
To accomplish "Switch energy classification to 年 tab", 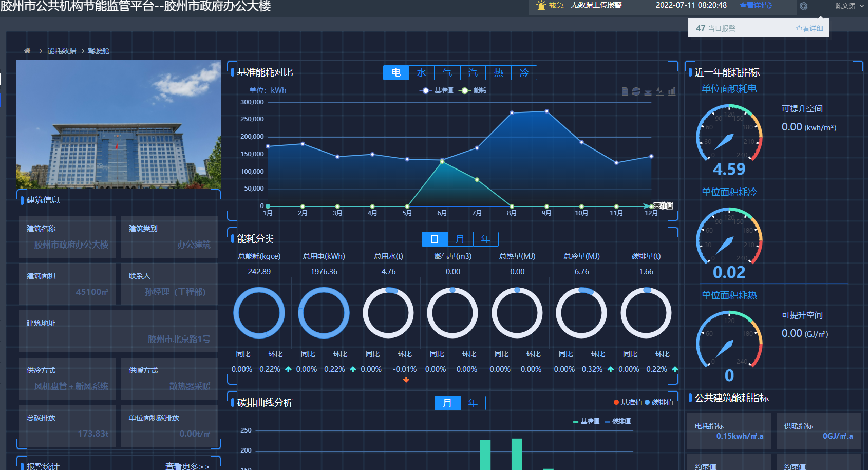I will [x=485, y=239].
